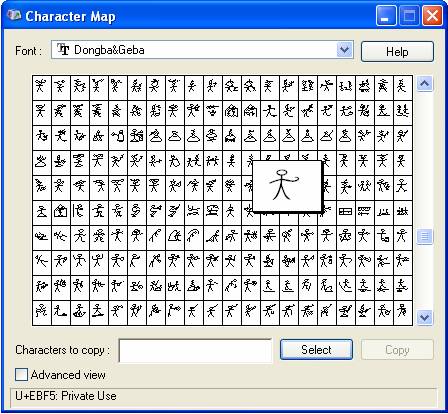This screenshot has height=414, width=448.
Task: Click the grayed-out Copy button
Action: pyautogui.click(x=397, y=350)
